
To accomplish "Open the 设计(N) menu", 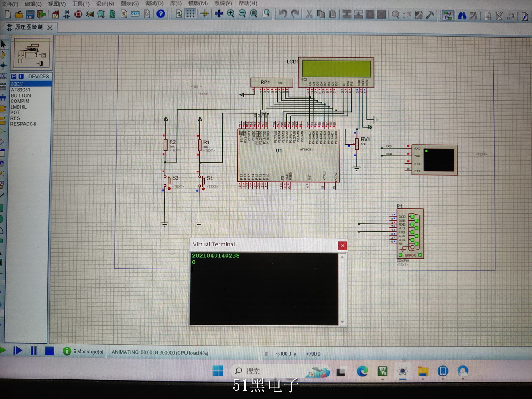I will click(105, 4).
